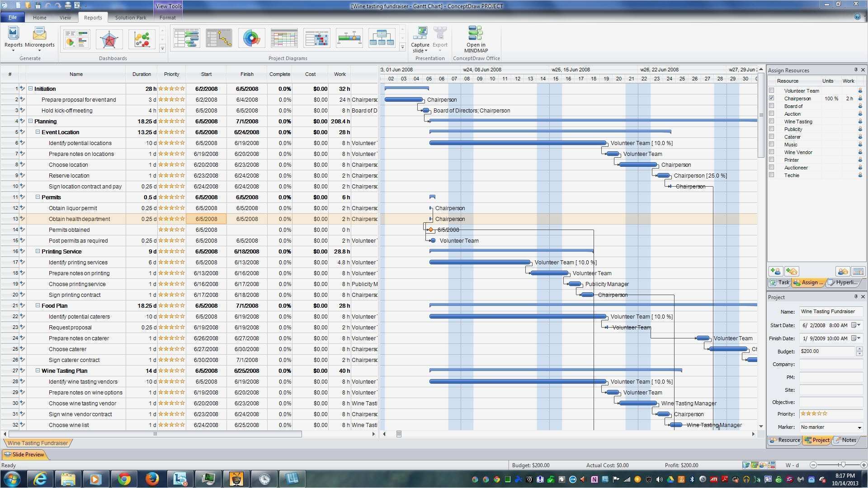The image size is (868, 488).
Task: Switch to the Solution Park ribbon tab
Action: 131,18
